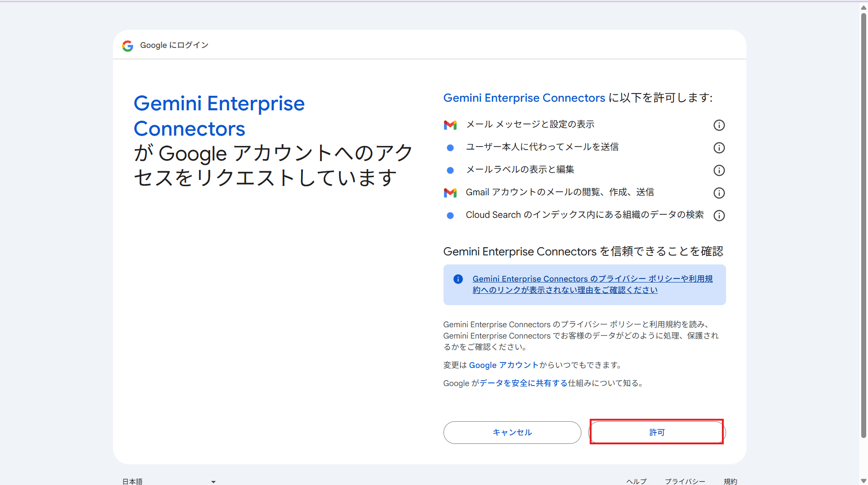The image size is (868, 485).
Task: Open info icon for メールラベルの表示と編集
Action: [x=719, y=170]
